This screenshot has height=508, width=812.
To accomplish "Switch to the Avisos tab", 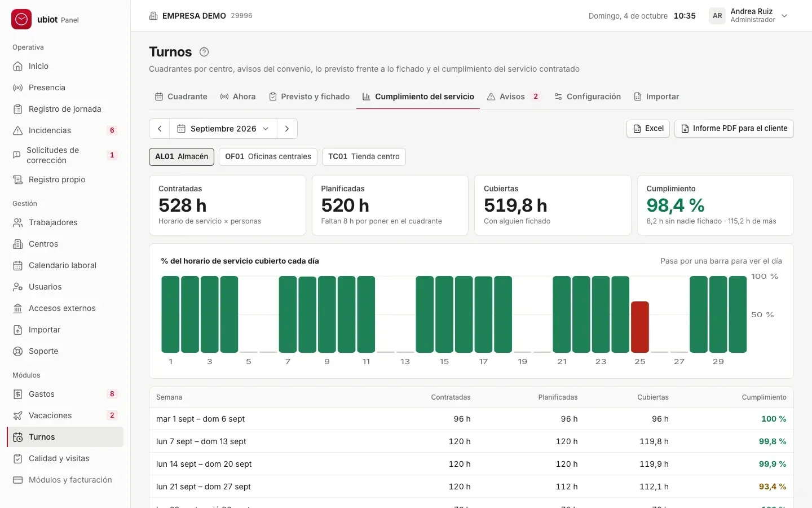I will [x=514, y=97].
